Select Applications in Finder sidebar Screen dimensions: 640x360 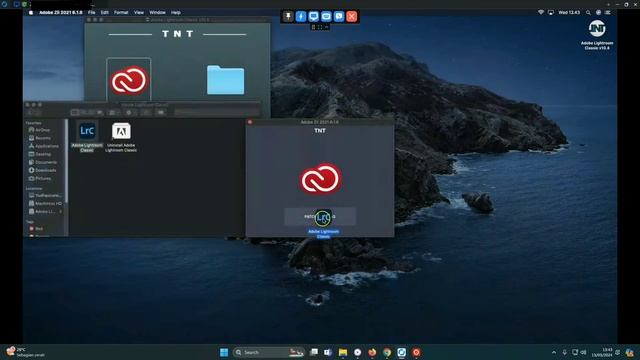click(44, 146)
